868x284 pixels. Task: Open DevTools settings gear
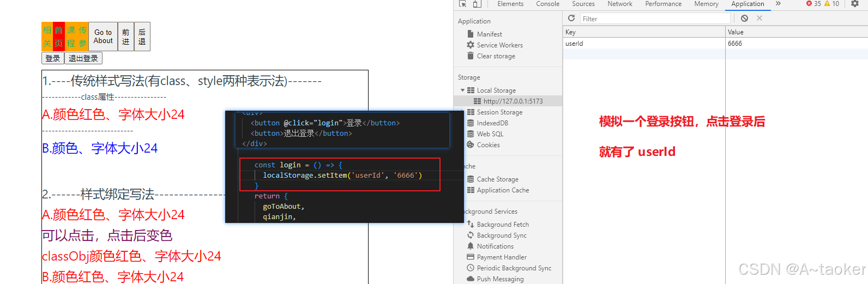[854, 4]
